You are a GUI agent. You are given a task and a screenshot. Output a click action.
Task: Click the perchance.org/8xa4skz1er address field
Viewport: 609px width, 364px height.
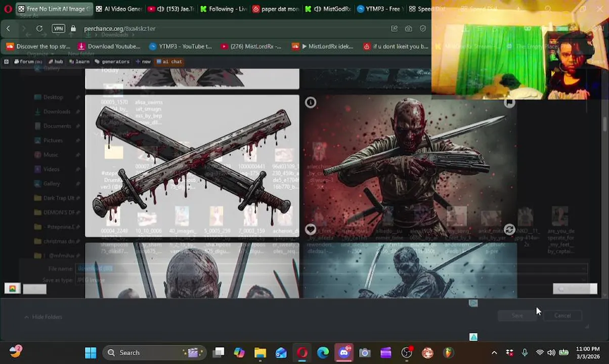(x=119, y=29)
